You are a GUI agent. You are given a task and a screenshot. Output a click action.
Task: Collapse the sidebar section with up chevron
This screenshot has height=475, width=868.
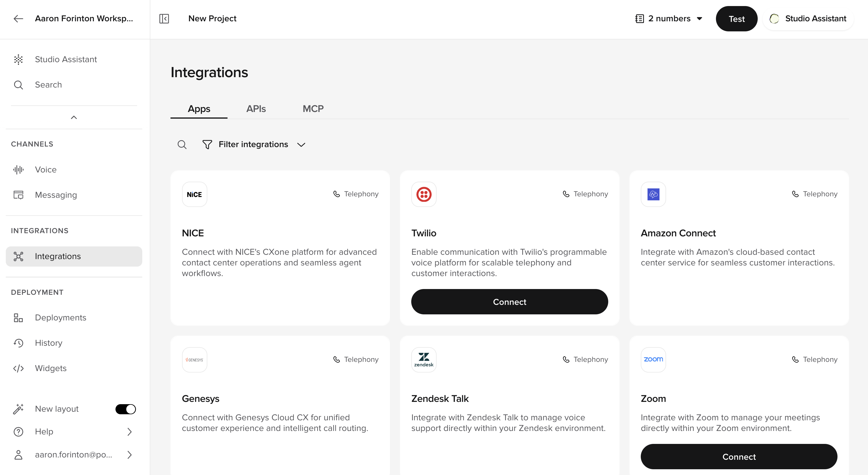pyautogui.click(x=74, y=117)
